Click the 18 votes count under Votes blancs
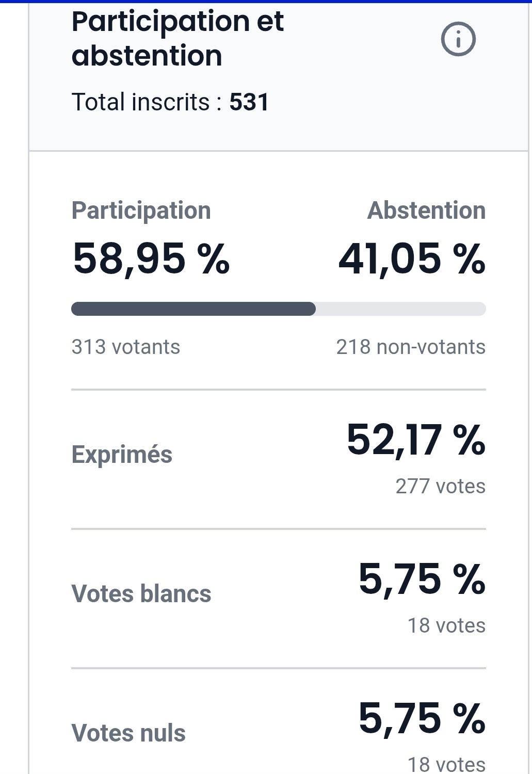This screenshot has height=774, width=532. pyautogui.click(x=446, y=625)
